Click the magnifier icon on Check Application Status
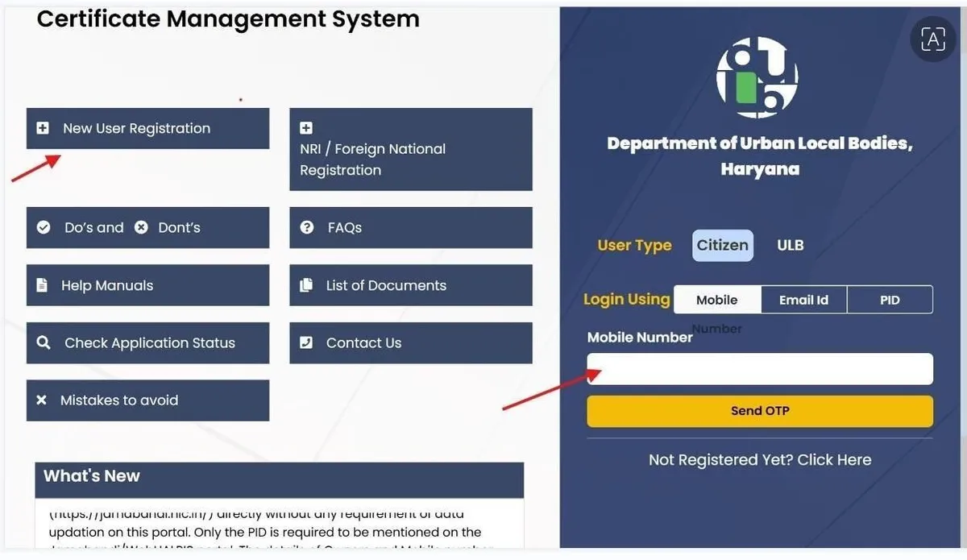Screen dimensions: 967x560 pyautogui.click(x=44, y=342)
